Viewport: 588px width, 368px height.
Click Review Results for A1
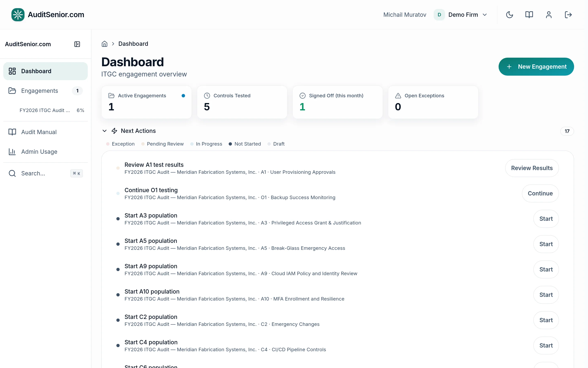pyautogui.click(x=532, y=168)
